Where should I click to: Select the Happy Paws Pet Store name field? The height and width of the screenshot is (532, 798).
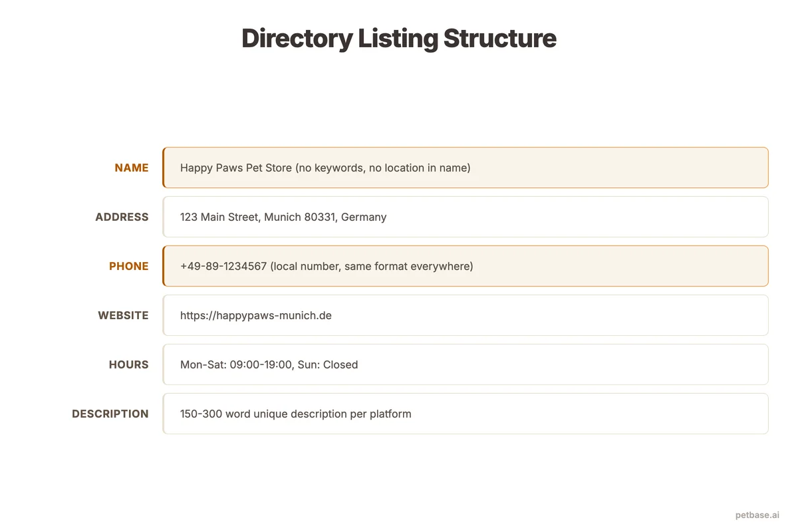[465, 168]
